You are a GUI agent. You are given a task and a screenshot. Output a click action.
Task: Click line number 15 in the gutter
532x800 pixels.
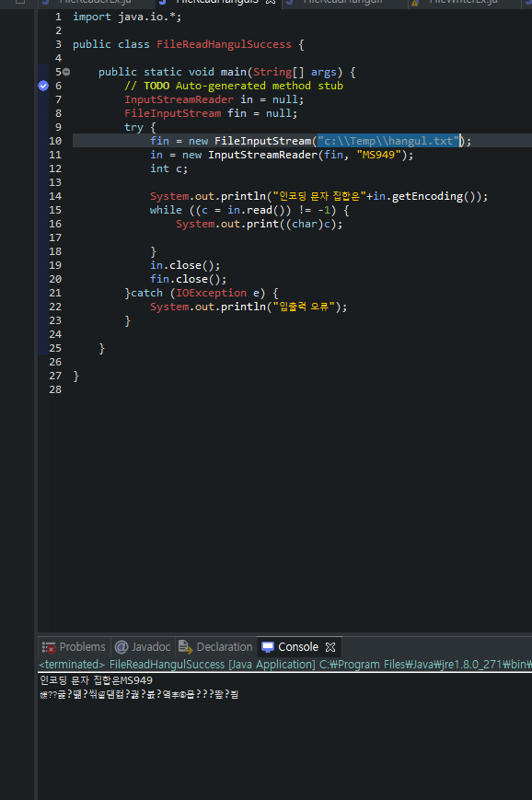tap(55, 210)
